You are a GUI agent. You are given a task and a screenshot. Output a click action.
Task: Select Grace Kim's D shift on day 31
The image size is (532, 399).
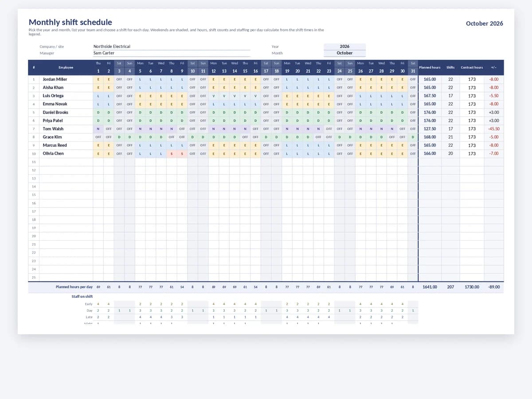tap(413, 137)
